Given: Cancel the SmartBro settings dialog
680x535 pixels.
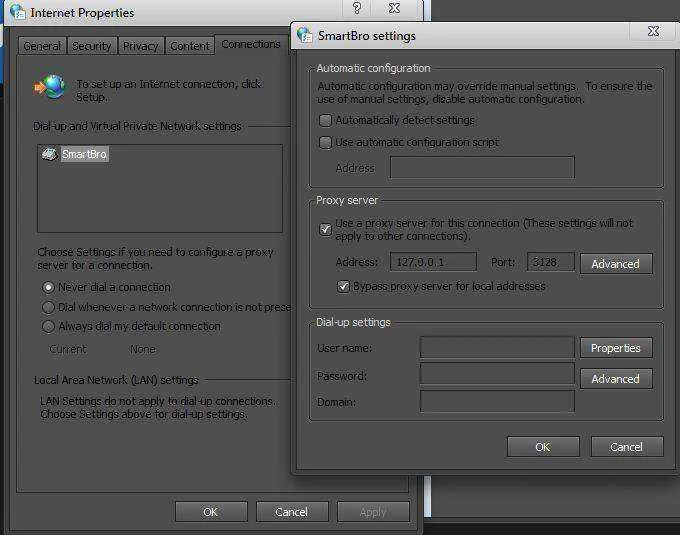Looking at the screenshot, I should (627, 447).
